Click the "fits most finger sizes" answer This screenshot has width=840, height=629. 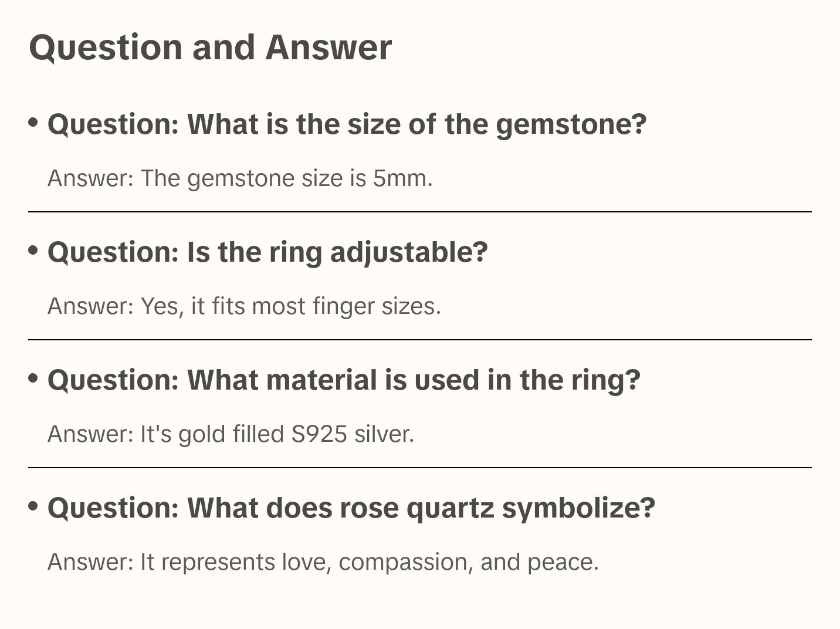click(244, 306)
